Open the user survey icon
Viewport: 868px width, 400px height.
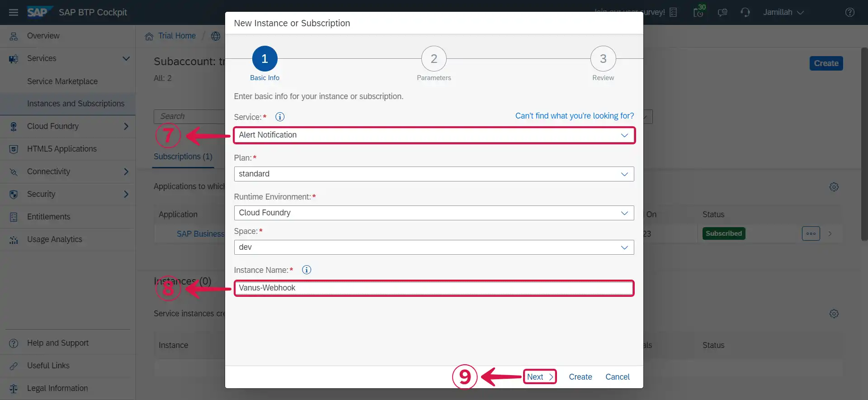coord(673,12)
